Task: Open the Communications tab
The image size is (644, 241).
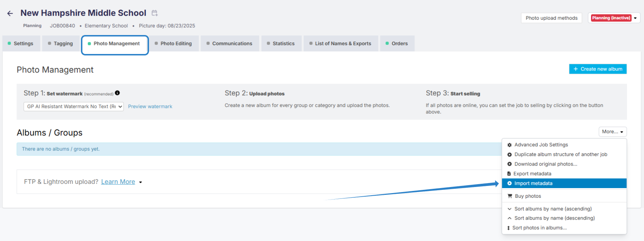Action: pyautogui.click(x=230, y=44)
